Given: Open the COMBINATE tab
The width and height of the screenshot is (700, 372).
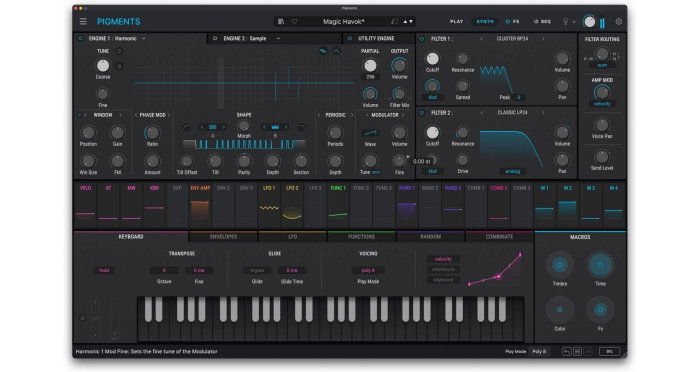Looking at the screenshot, I should point(499,237).
